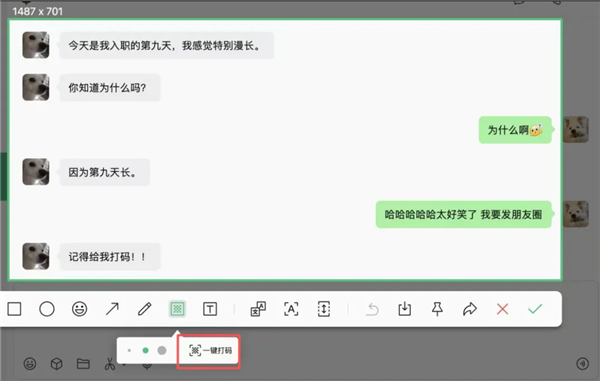Save the screenshot to file
The height and width of the screenshot is (381, 600).
(404, 309)
